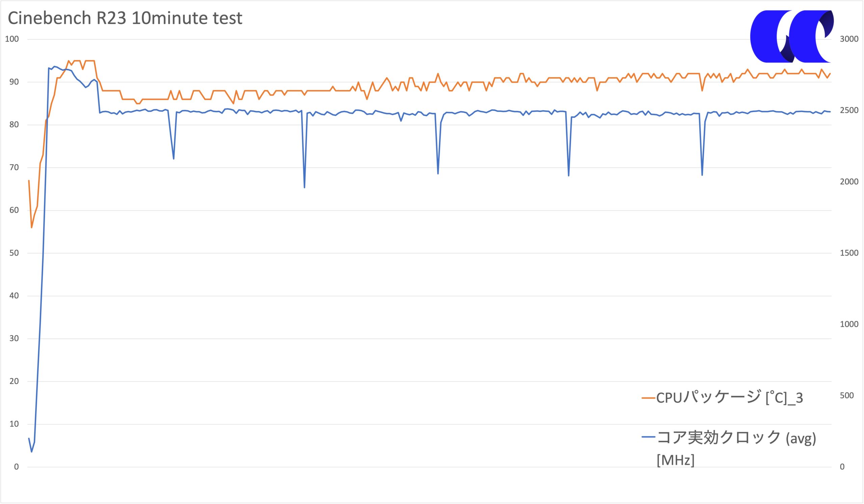This screenshot has width=864, height=504.
Task: Click the 0 label on left axis
Action: click(17, 467)
